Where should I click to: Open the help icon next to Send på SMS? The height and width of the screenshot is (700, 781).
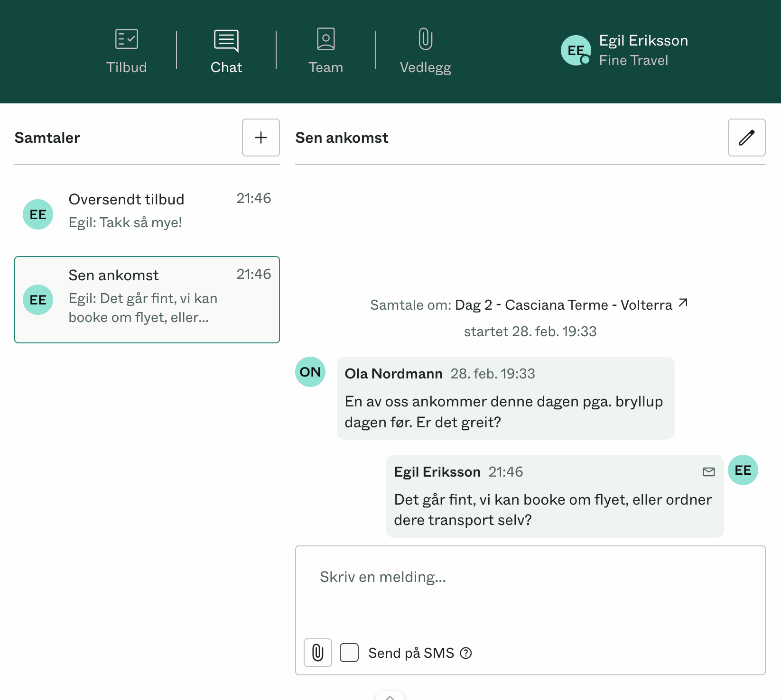(467, 653)
